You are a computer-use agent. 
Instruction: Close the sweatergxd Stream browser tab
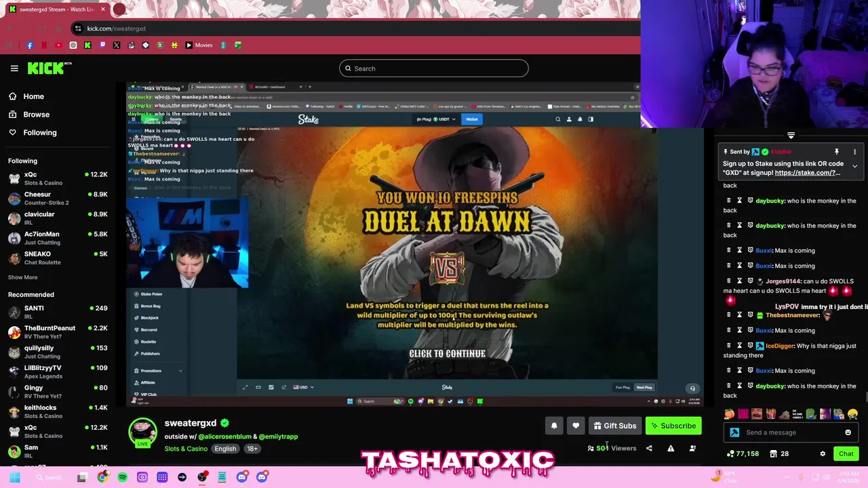pos(103,9)
